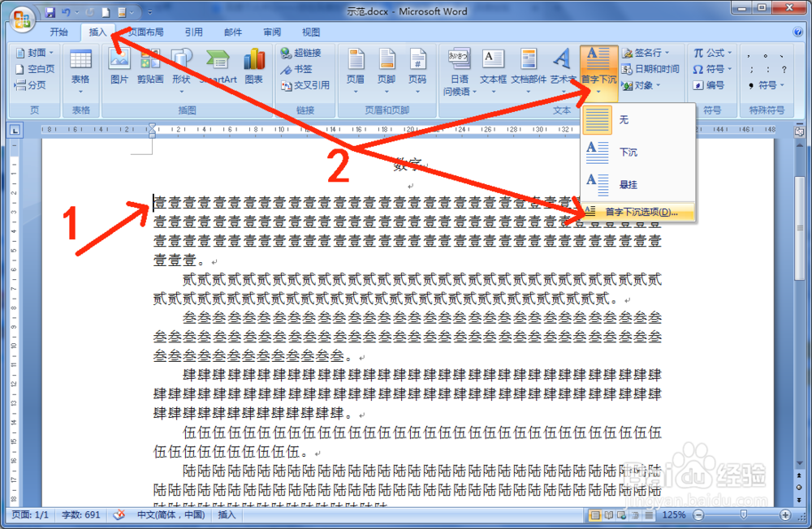Viewport: 812px width, 529px height.
Task: Switch to 页面布局 tab
Action: point(145,32)
